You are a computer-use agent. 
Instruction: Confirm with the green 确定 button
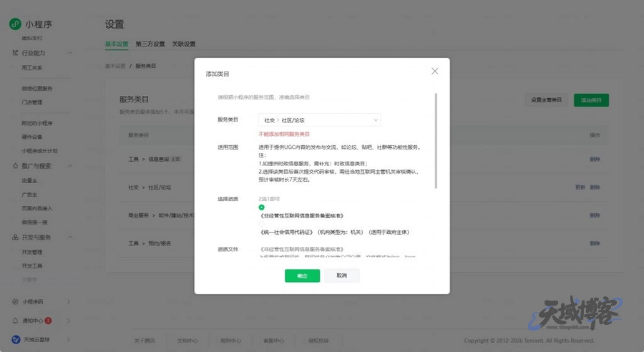pyautogui.click(x=302, y=275)
